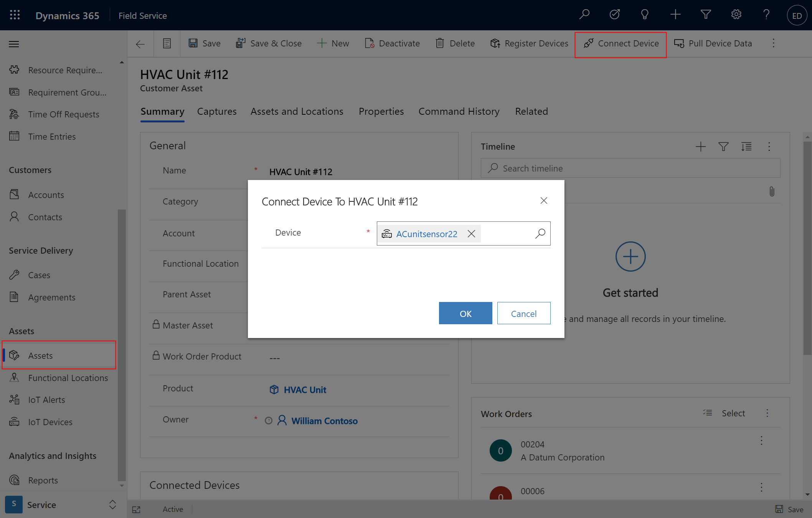812x518 pixels.
Task: Open the Service area switcher
Action: pyautogui.click(x=61, y=505)
